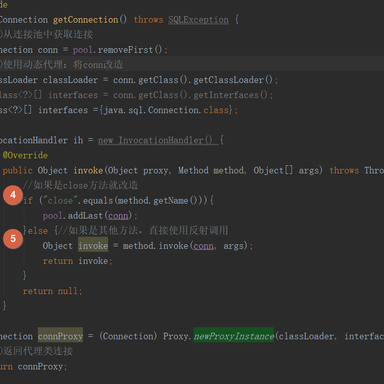Click the comment '使用动态代理: 将conn改造'
The width and height of the screenshot is (384, 384).
pyautogui.click(x=61, y=65)
